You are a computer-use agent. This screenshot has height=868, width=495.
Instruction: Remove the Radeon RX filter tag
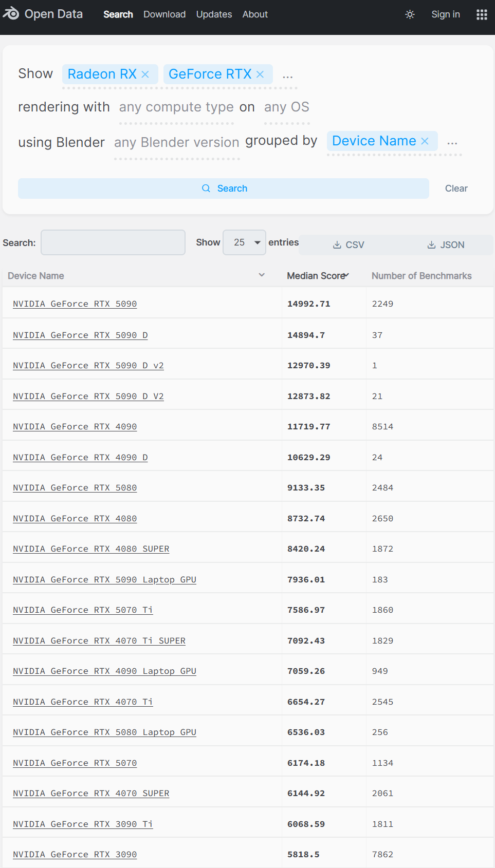[145, 74]
